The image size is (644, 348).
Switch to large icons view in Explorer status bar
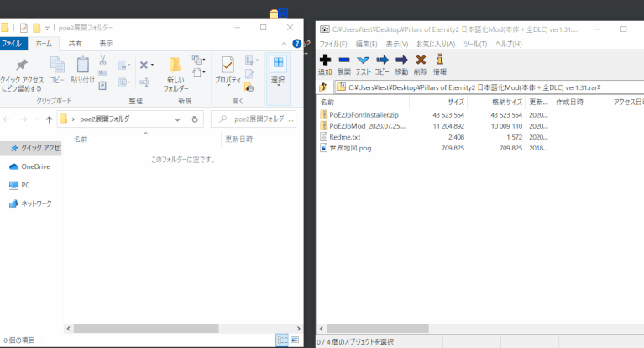click(294, 340)
